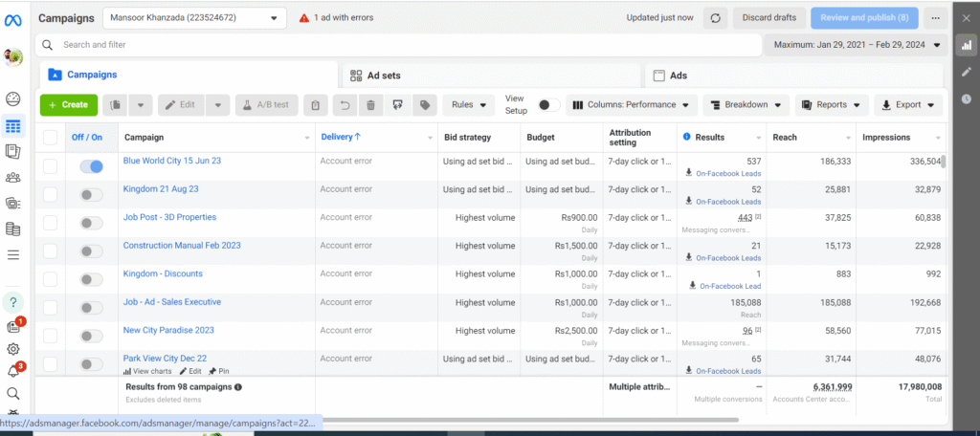This screenshot has width=980, height=436.
Task: Open the charts panel icon on right rail
Action: point(967,45)
